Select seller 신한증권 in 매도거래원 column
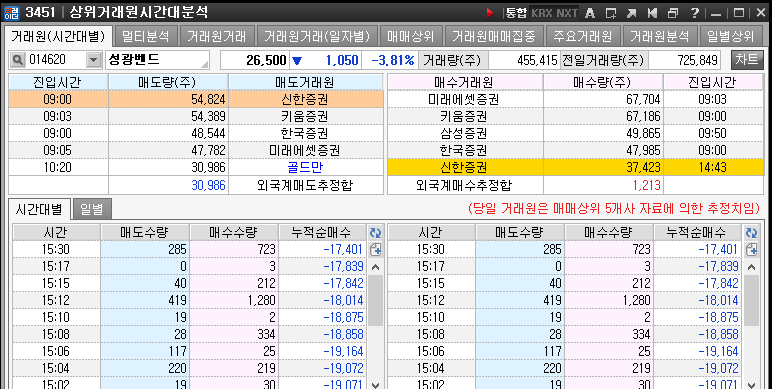 tap(306, 99)
